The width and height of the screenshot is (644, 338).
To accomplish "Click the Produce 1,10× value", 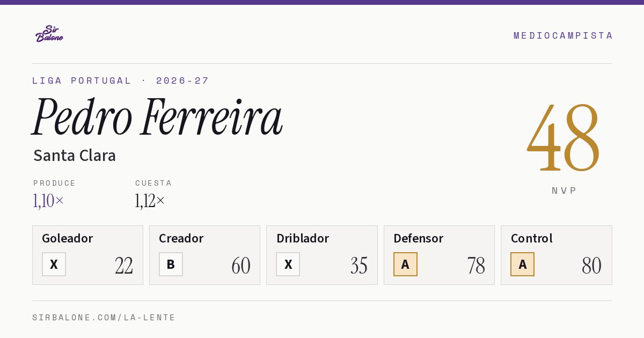I will (x=48, y=201).
